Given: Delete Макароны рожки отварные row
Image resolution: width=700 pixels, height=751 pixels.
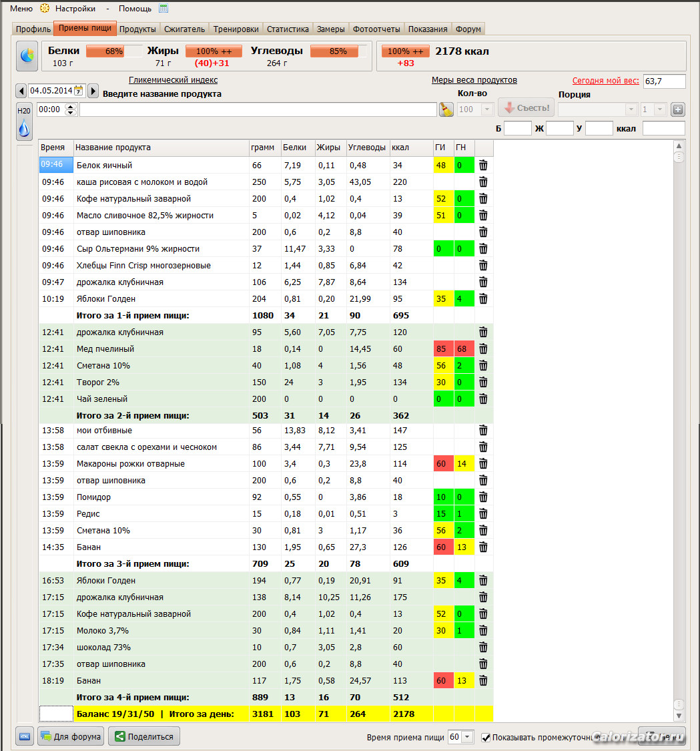Looking at the screenshot, I should (x=483, y=464).
